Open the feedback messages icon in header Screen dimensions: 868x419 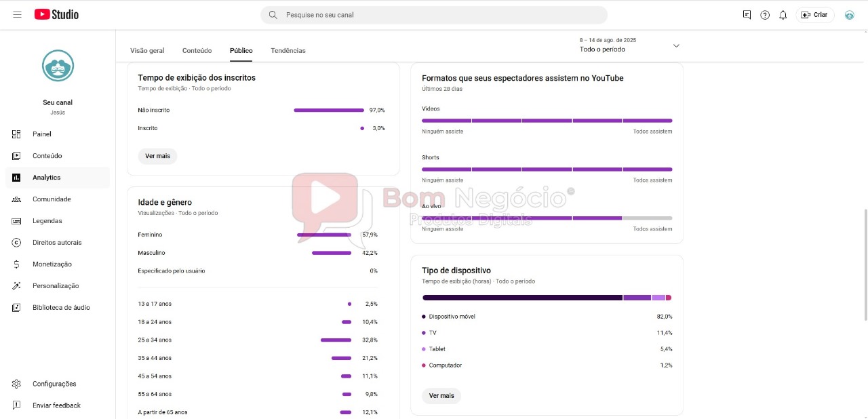[747, 14]
